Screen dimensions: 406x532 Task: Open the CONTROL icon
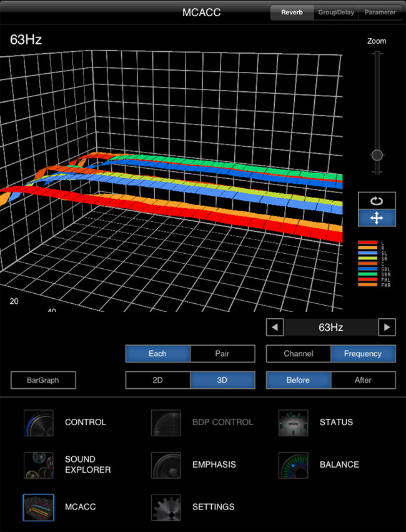click(x=39, y=423)
